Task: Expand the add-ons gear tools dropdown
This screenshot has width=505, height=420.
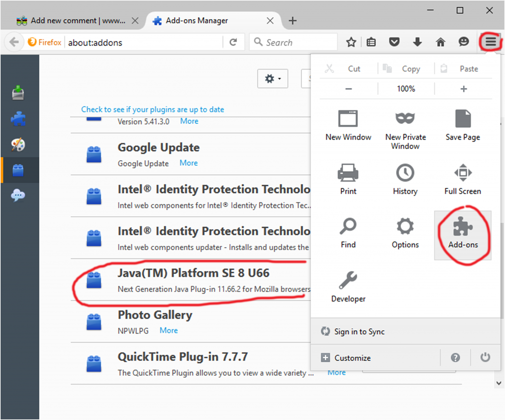Action: click(272, 78)
